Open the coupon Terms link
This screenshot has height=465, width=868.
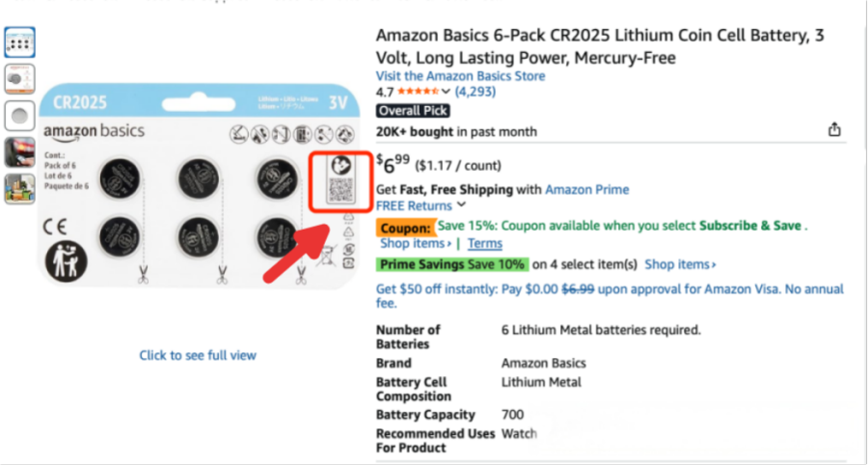coord(484,243)
